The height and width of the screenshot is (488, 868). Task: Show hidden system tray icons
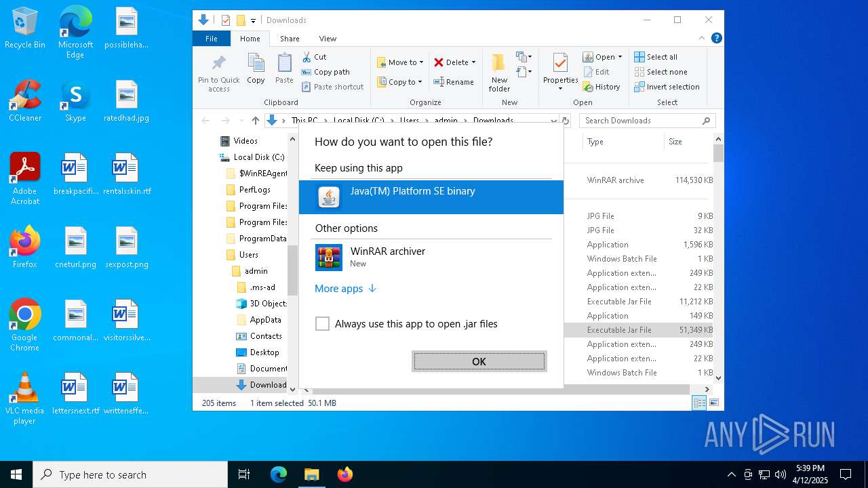[731, 474]
